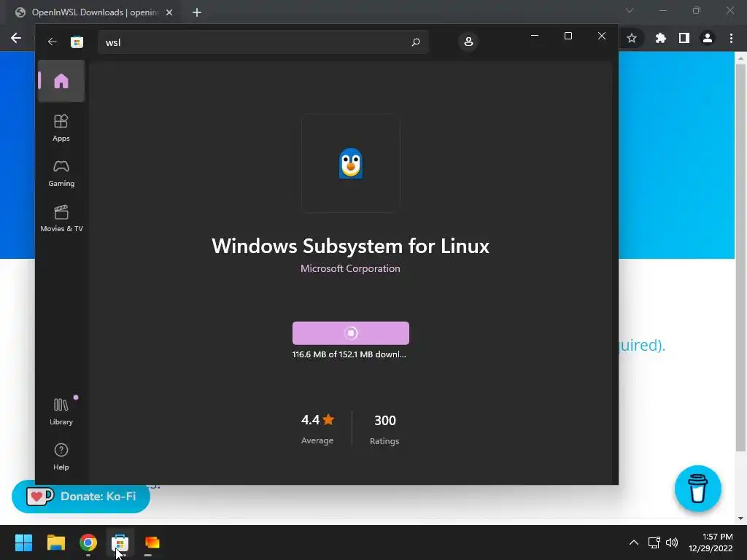
Task: Open the Library in Store sidebar
Action: pyautogui.click(x=61, y=412)
